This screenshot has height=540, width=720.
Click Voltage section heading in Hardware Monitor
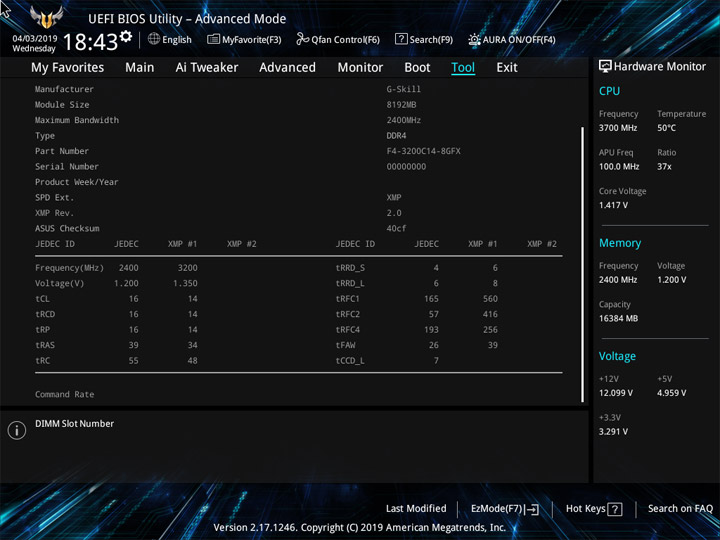[617, 356]
